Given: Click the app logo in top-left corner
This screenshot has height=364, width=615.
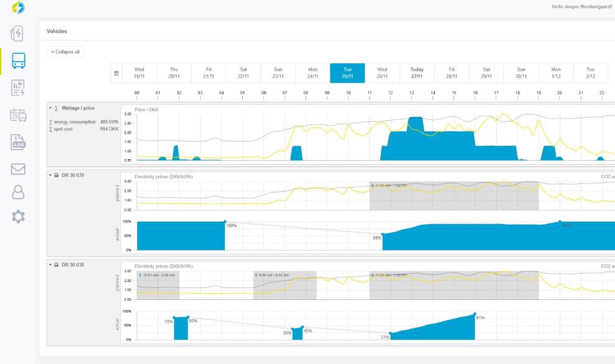Looking at the screenshot, I should 18,7.
